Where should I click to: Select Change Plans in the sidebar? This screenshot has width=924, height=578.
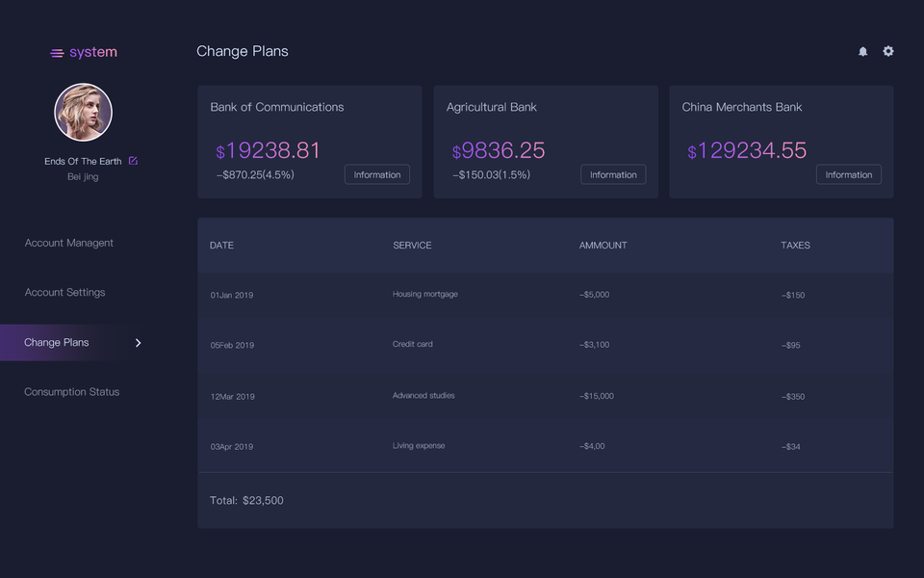57,343
